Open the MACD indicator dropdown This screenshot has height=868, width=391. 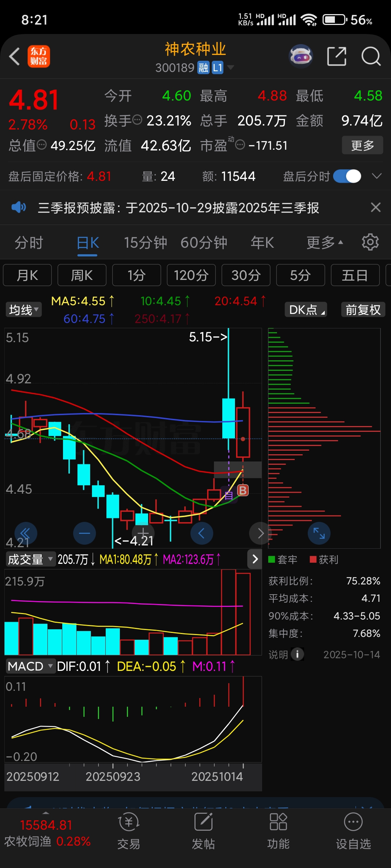click(31, 666)
